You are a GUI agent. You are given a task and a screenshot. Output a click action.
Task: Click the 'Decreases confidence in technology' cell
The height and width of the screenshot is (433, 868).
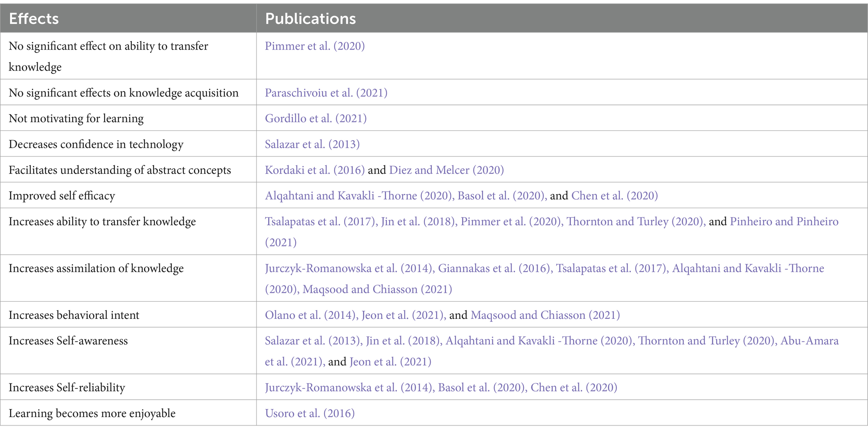(x=128, y=144)
